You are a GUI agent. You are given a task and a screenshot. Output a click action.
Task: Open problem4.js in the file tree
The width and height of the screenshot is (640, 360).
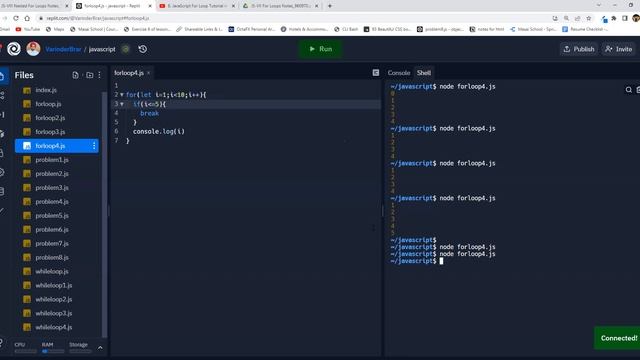point(57,202)
